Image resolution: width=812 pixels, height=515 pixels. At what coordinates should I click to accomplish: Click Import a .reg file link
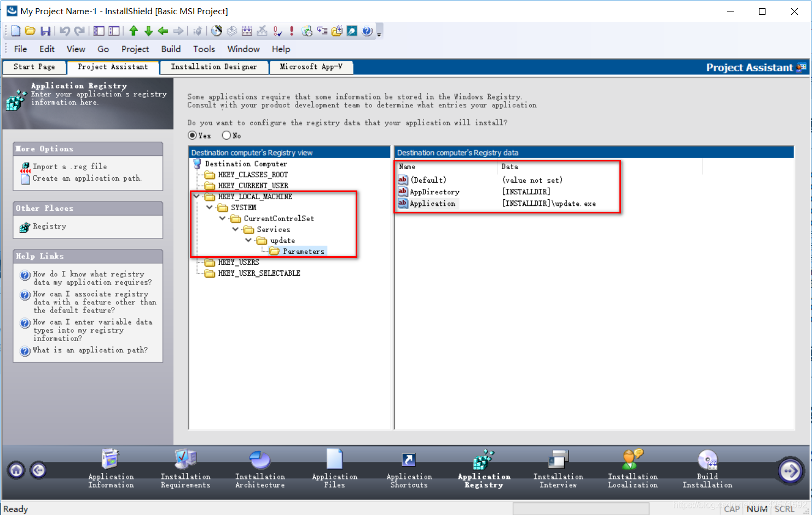pyautogui.click(x=69, y=166)
